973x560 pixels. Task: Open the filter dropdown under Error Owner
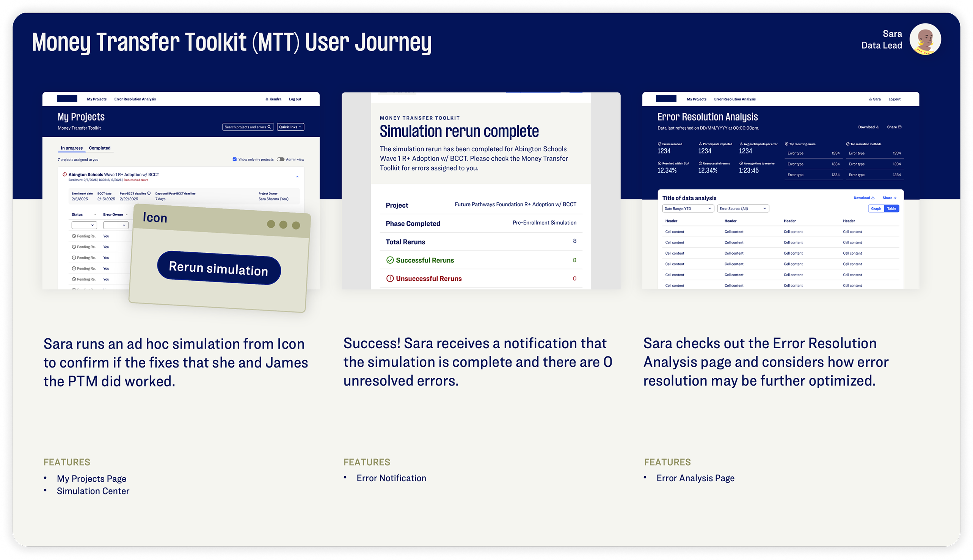tap(116, 225)
